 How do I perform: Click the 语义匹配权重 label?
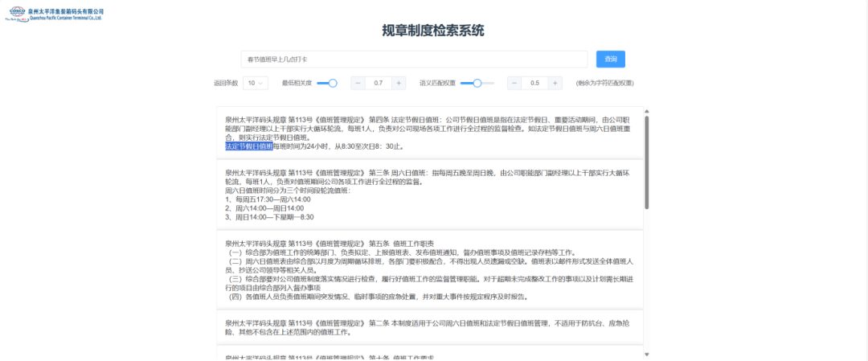(437, 83)
